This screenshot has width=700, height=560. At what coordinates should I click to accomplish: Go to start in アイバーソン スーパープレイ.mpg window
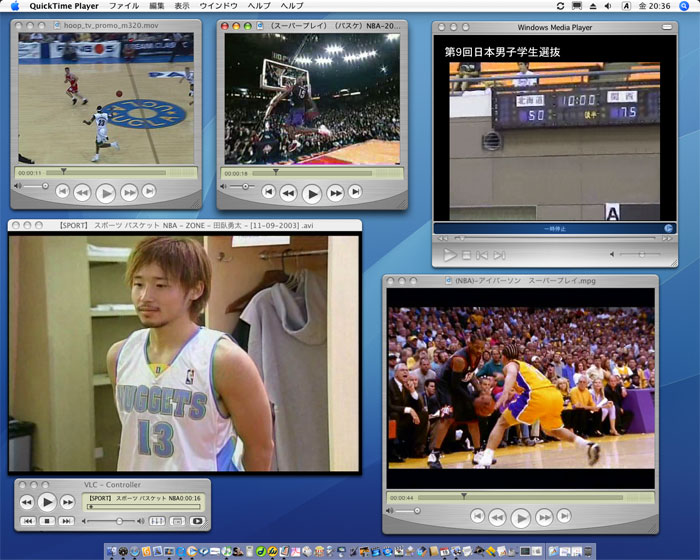[477, 516]
